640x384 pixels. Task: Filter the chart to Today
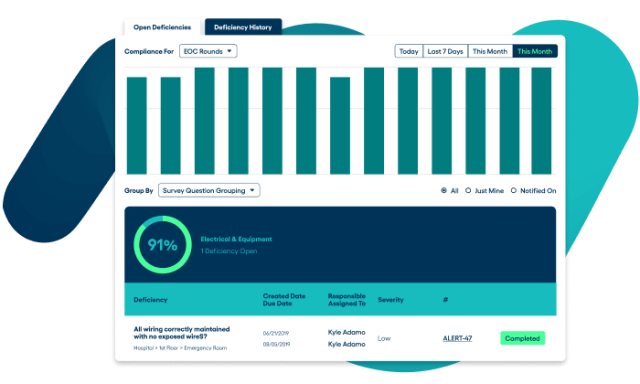(x=409, y=51)
